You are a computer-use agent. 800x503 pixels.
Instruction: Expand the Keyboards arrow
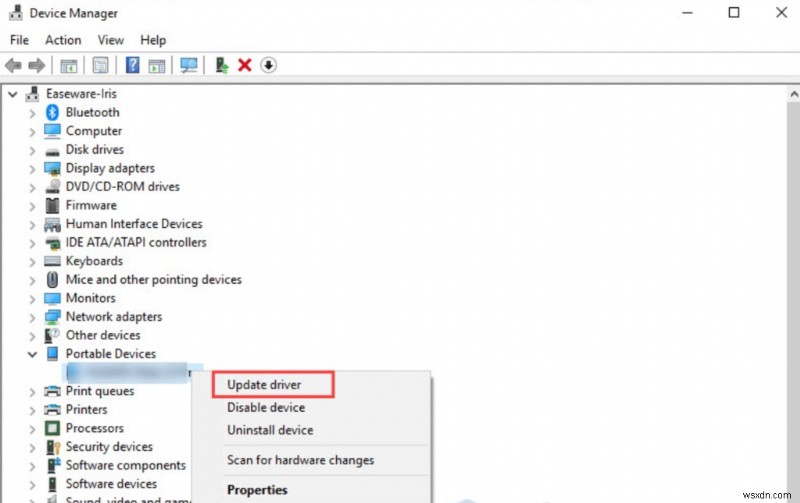[32, 262]
